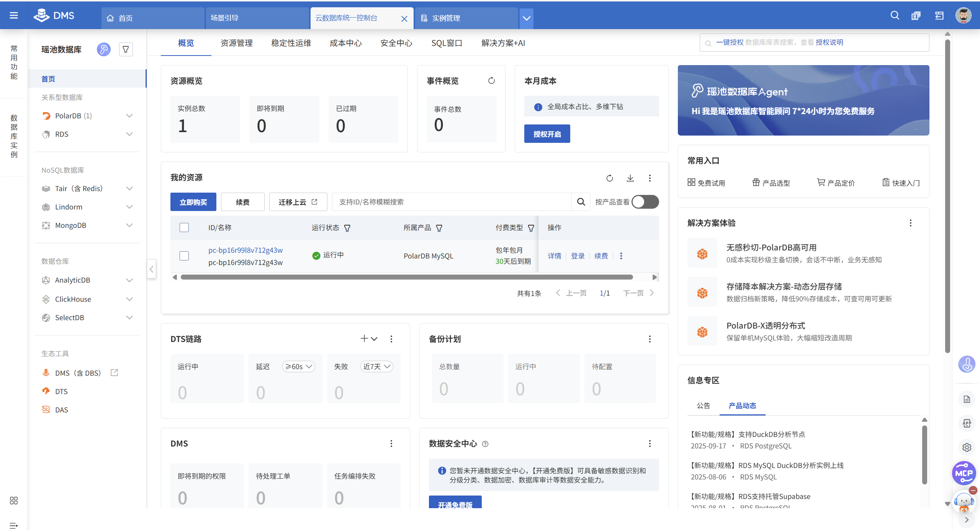
Task: Filter by 所属产品 column
Action: [x=439, y=228]
